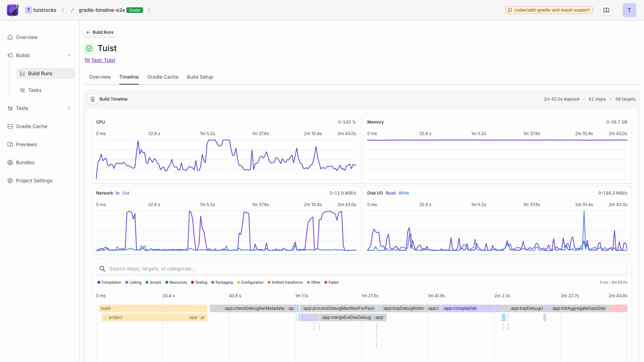Viewport: 644px width, 362px height.
Task: Switch to the Gradle Cache tab
Action: pyautogui.click(x=163, y=77)
